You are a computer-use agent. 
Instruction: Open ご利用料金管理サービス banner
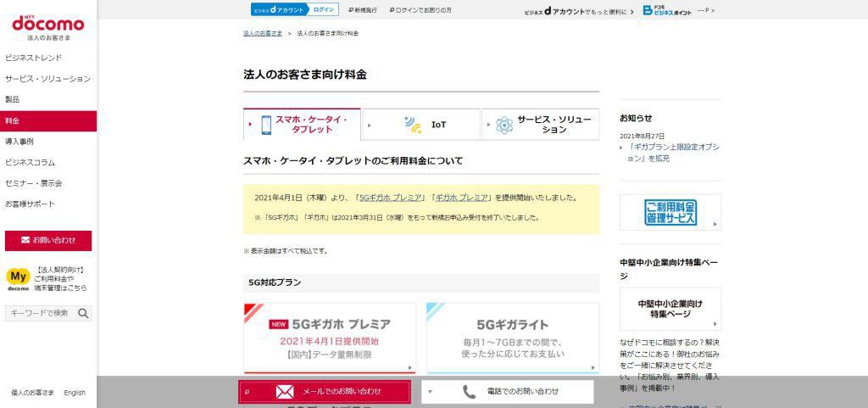(670, 212)
